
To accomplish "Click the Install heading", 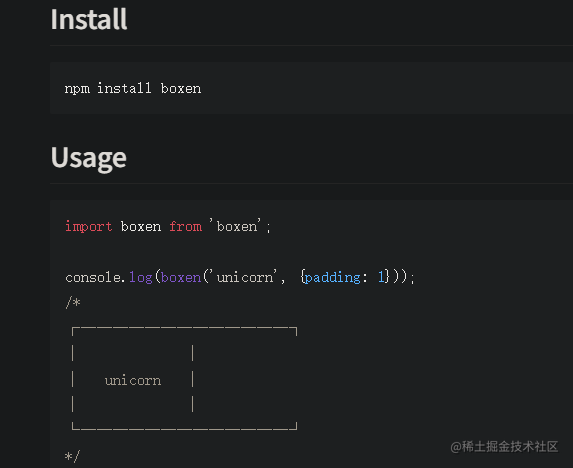I will pos(89,19).
